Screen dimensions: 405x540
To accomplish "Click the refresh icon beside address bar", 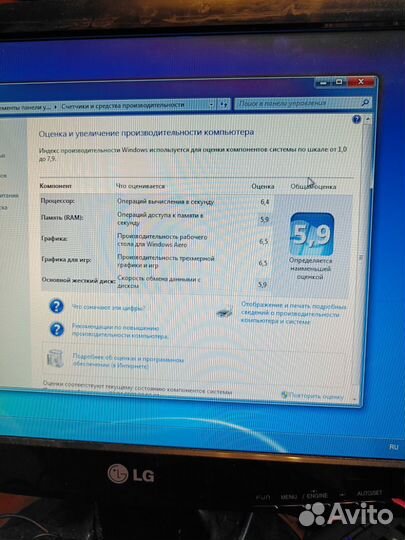I will pyautogui.click(x=224, y=104).
